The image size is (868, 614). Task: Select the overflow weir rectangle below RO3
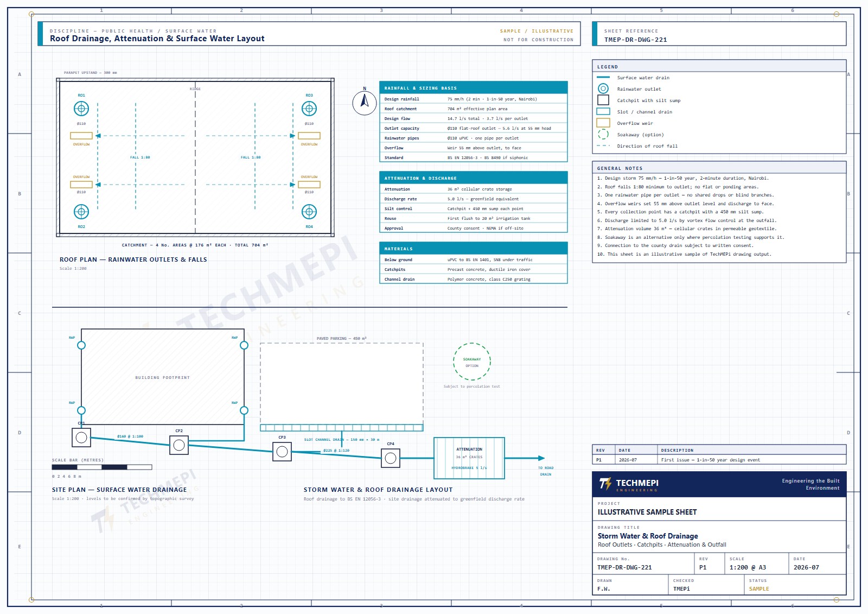309,136
